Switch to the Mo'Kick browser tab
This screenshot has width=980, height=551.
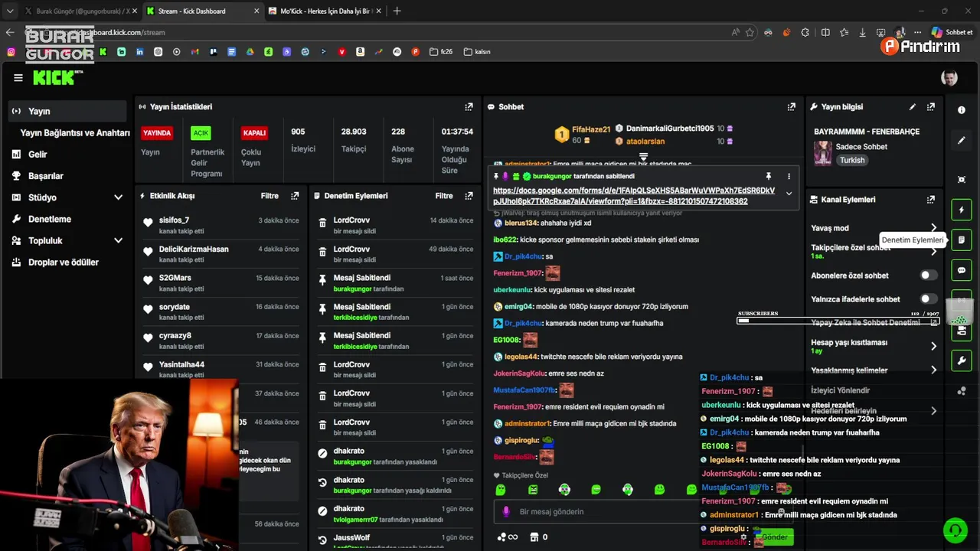[x=326, y=11]
